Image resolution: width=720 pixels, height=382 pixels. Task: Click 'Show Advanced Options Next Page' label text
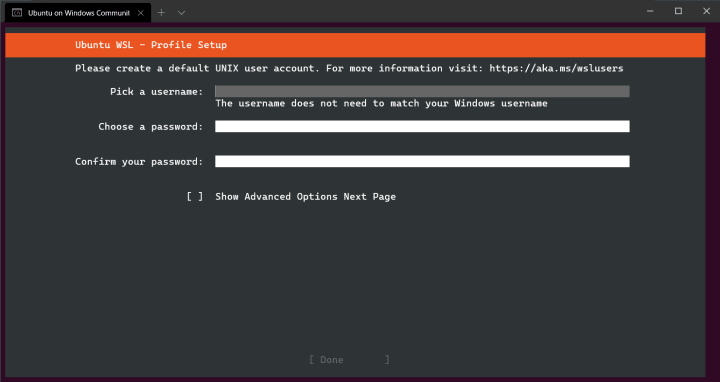pos(305,197)
